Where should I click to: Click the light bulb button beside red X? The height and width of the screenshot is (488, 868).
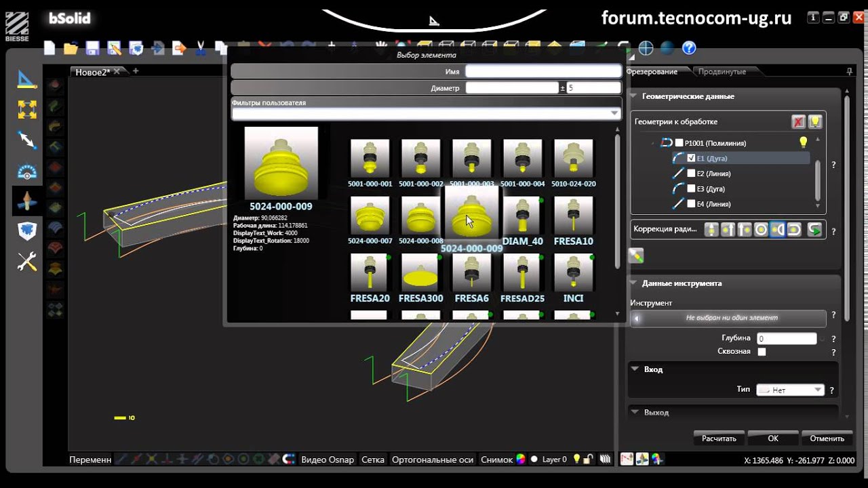(816, 121)
